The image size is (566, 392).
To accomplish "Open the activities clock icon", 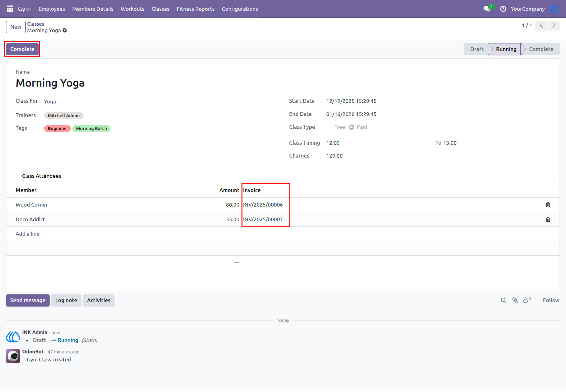I will (x=503, y=9).
